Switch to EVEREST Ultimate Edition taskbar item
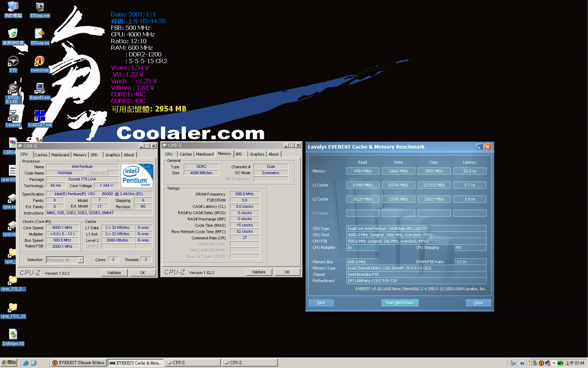The image size is (588, 368). (78, 363)
